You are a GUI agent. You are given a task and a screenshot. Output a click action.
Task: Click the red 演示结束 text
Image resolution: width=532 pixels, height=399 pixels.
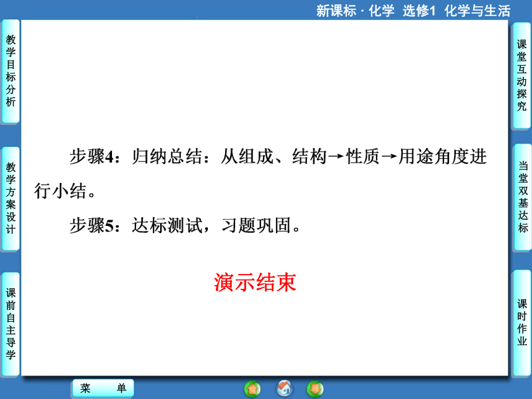[x=255, y=282]
